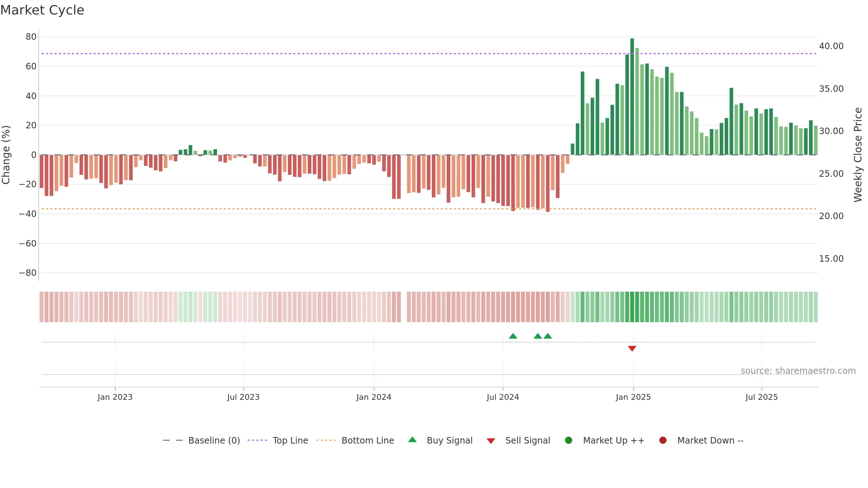Click the Jan 2023 axis label
The width and height of the screenshot is (868, 488).
click(x=115, y=397)
